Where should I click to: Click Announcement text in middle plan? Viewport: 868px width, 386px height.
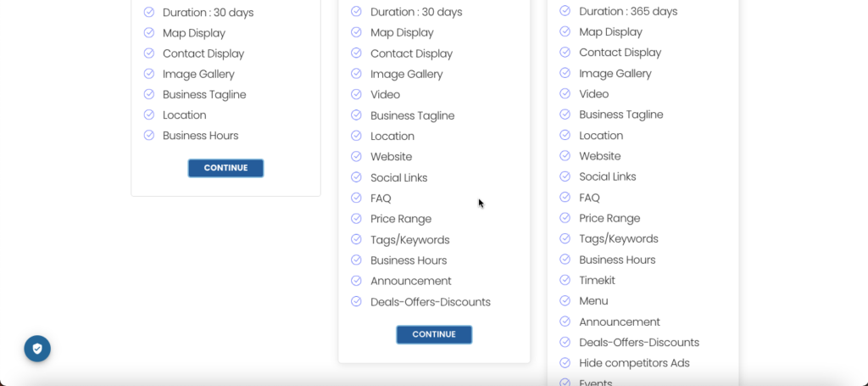tap(411, 281)
